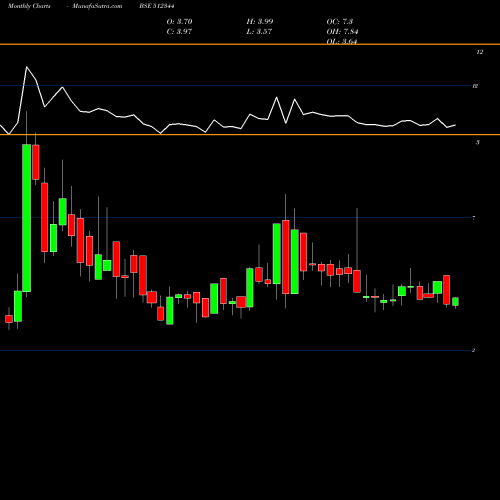500x500 pixels.
Task: Click the price axis label "2"
Action: pos(473,350)
